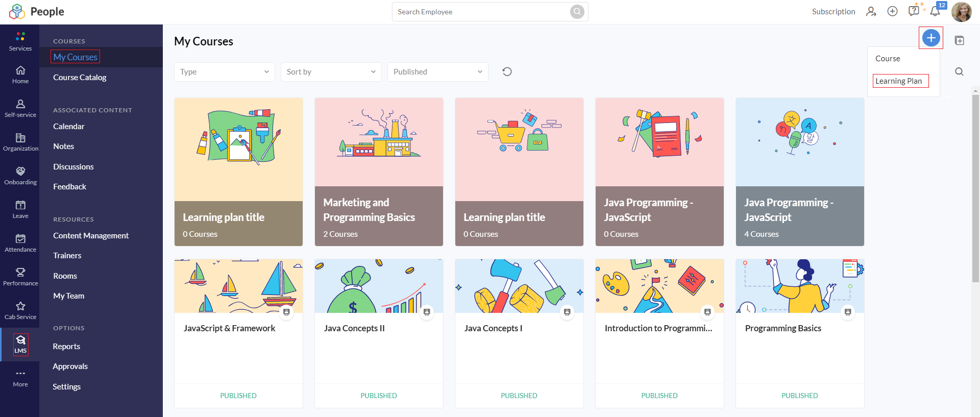Open Course Catalog
The height and width of the screenshot is (417, 980).
coord(80,78)
